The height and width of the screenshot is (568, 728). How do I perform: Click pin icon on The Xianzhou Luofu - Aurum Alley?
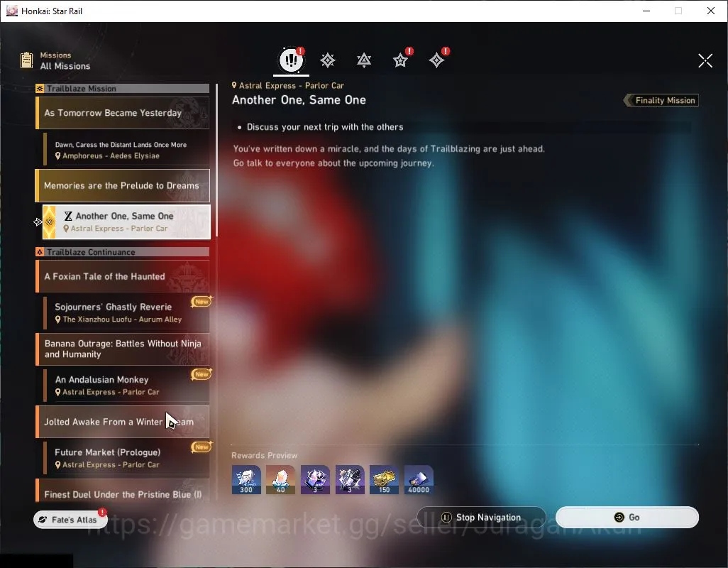(58, 319)
